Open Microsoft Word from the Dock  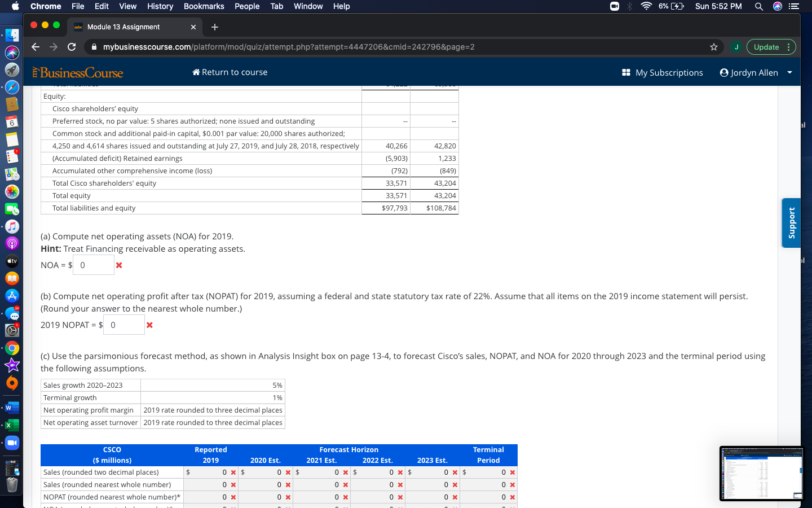(12, 408)
